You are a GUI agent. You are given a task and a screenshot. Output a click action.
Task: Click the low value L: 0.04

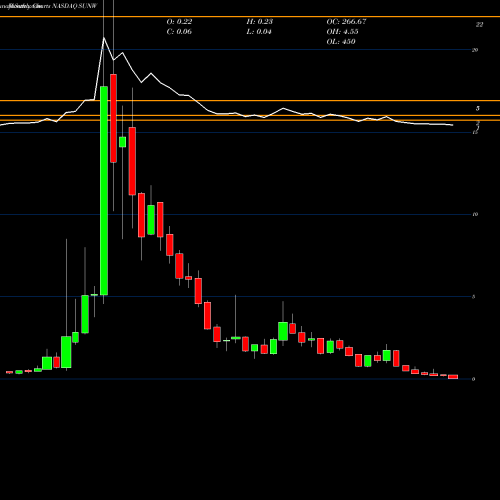[x=259, y=32]
